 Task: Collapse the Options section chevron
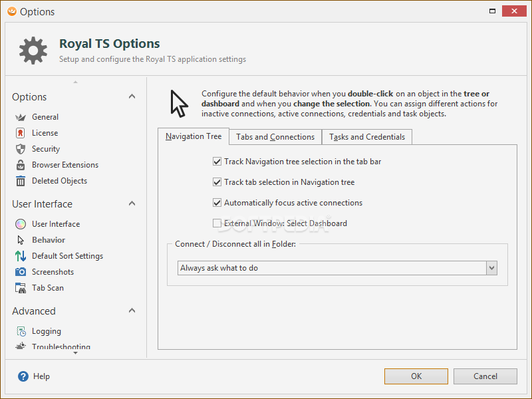coord(132,96)
